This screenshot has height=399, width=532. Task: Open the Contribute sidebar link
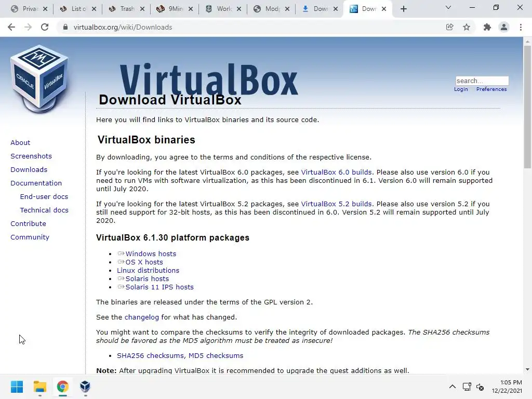28,224
